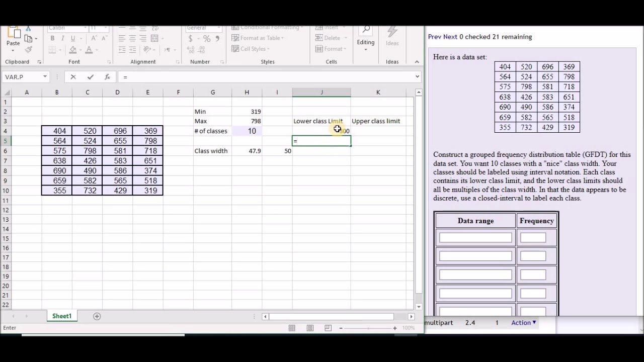Viewport: 644px width, 362px height.
Task: Open the Name Box dropdown showing VAR.P
Action: tap(45, 77)
